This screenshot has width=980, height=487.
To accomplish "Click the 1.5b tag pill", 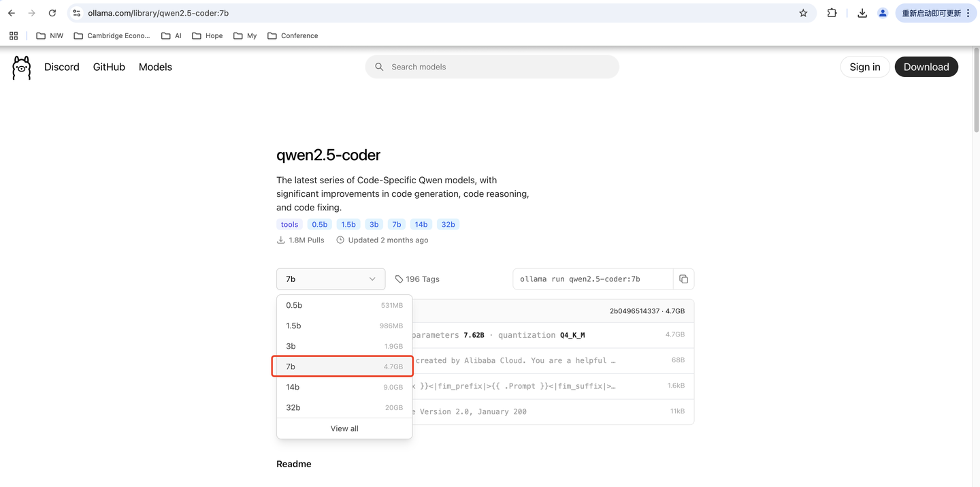I will pos(348,224).
